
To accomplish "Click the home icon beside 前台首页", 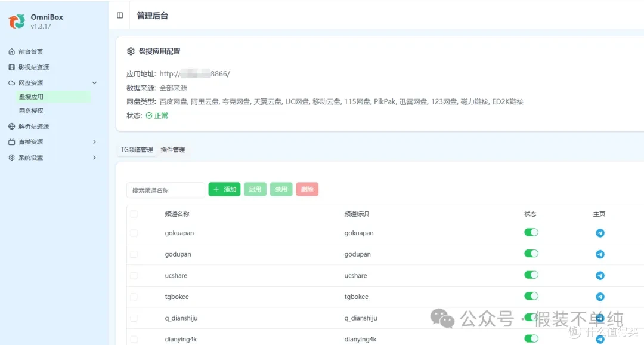I will tap(11, 51).
